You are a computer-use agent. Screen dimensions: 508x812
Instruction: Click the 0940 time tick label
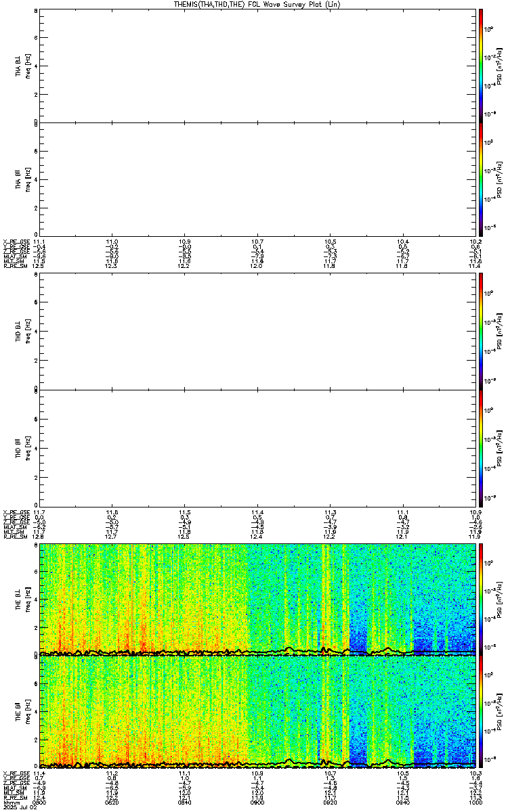[402, 803]
